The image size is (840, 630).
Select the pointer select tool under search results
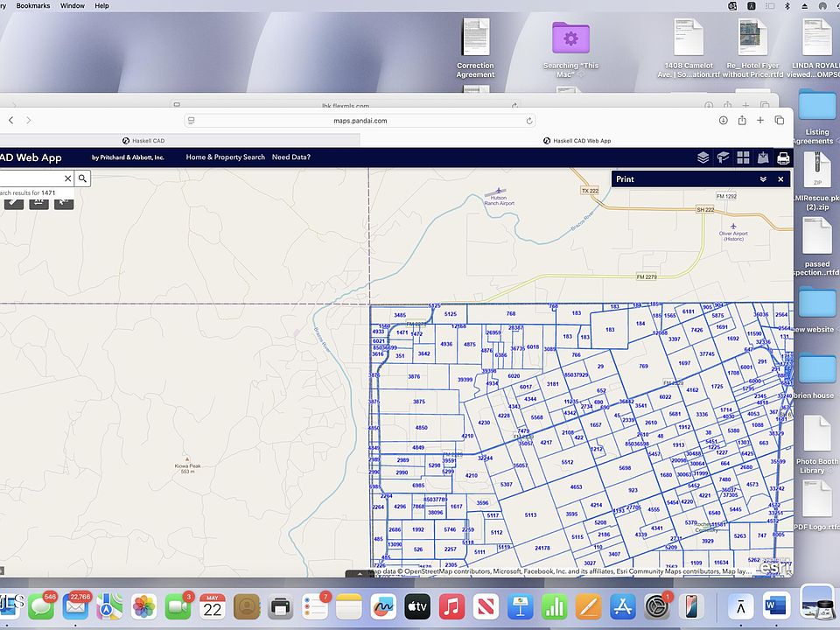[x=62, y=202]
